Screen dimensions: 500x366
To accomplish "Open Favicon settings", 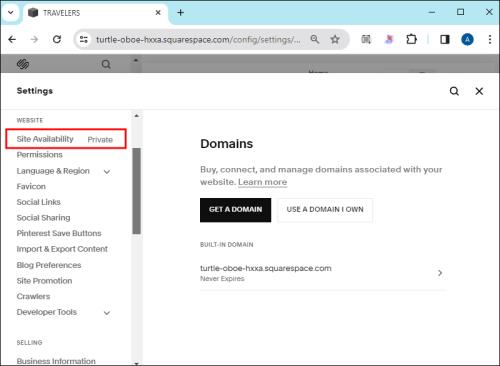I will (31, 186).
